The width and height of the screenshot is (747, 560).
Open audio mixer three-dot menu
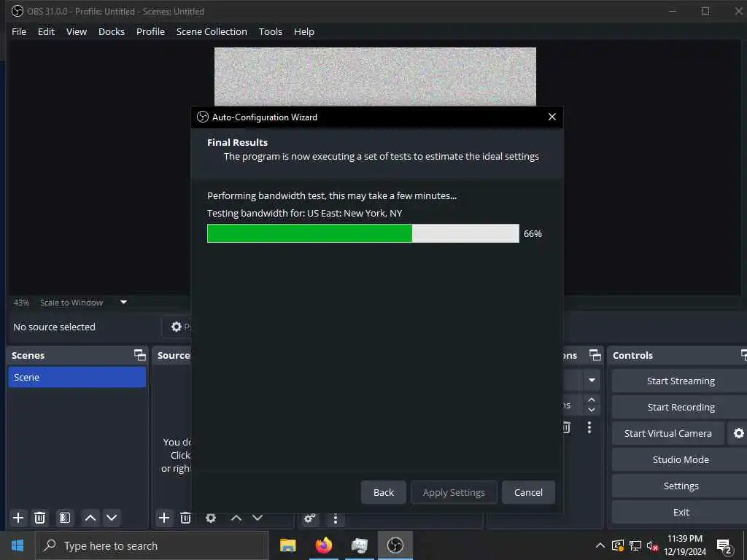(336, 518)
